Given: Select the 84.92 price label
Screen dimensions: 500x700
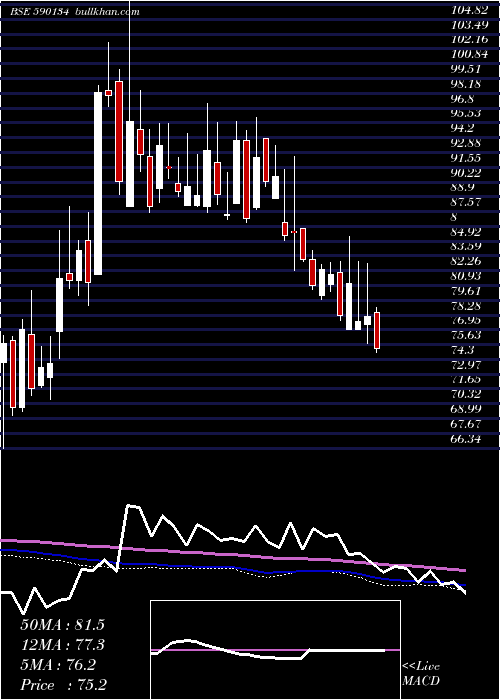Looking at the screenshot, I should tap(466, 232).
